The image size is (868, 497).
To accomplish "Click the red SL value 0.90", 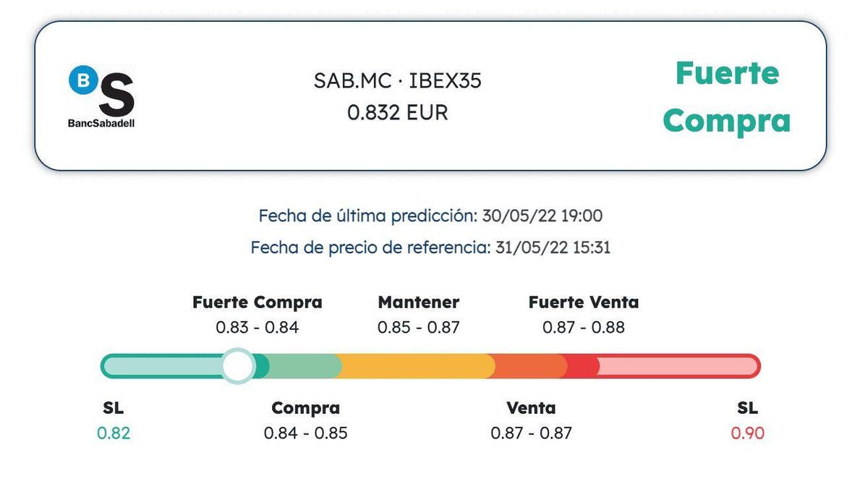I will [747, 433].
